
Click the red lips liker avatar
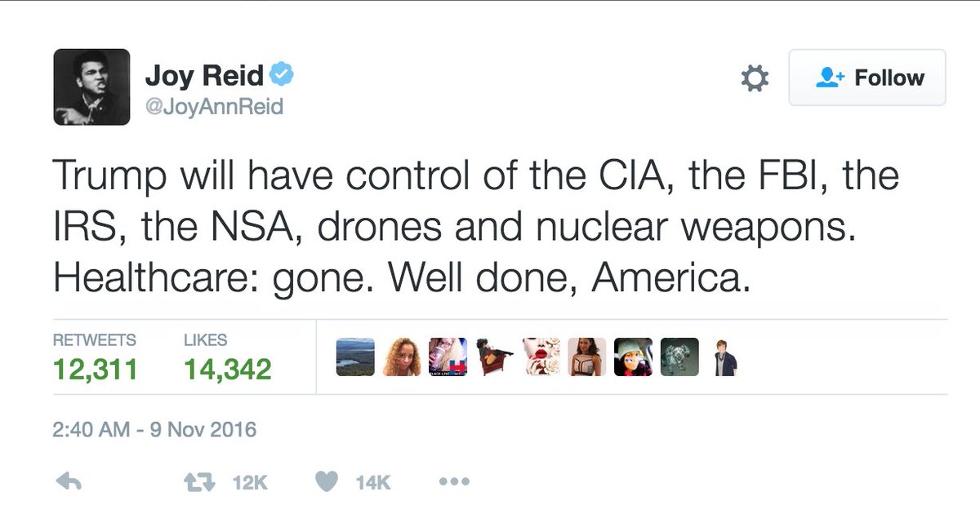[541, 357]
